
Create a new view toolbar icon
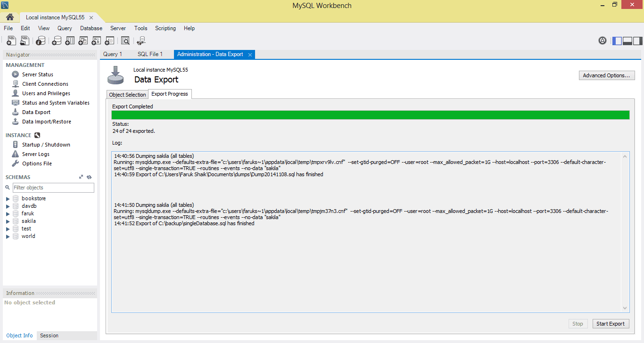click(x=83, y=41)
